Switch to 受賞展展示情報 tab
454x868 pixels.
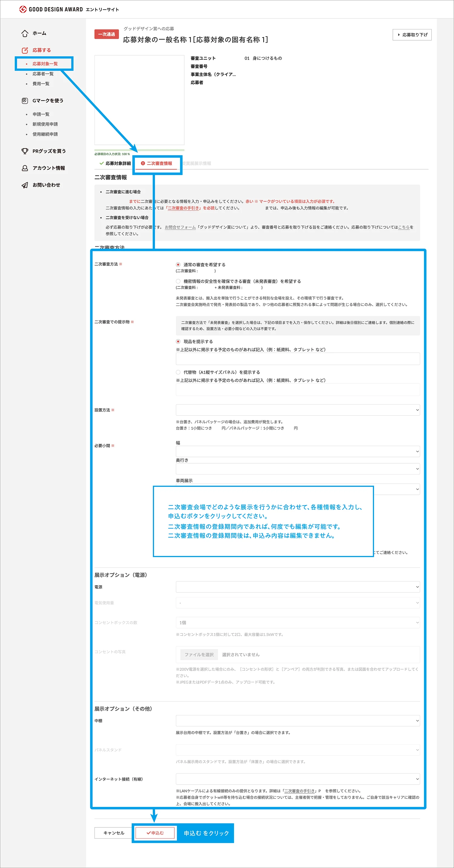click(x=196, y=163)
